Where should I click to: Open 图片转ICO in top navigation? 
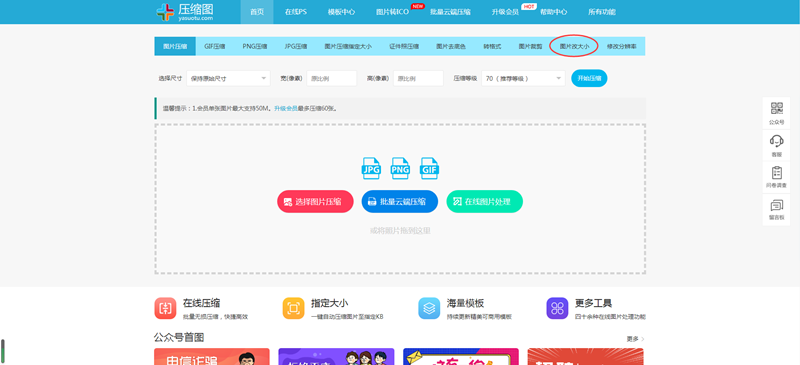pyautogui.click(x=392, y=12)
